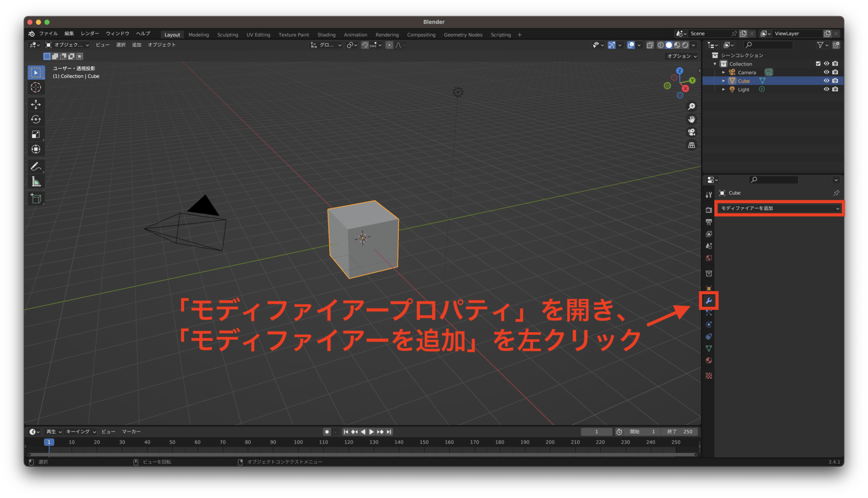Disable the Light from rendering

click(x=835, y=89)
